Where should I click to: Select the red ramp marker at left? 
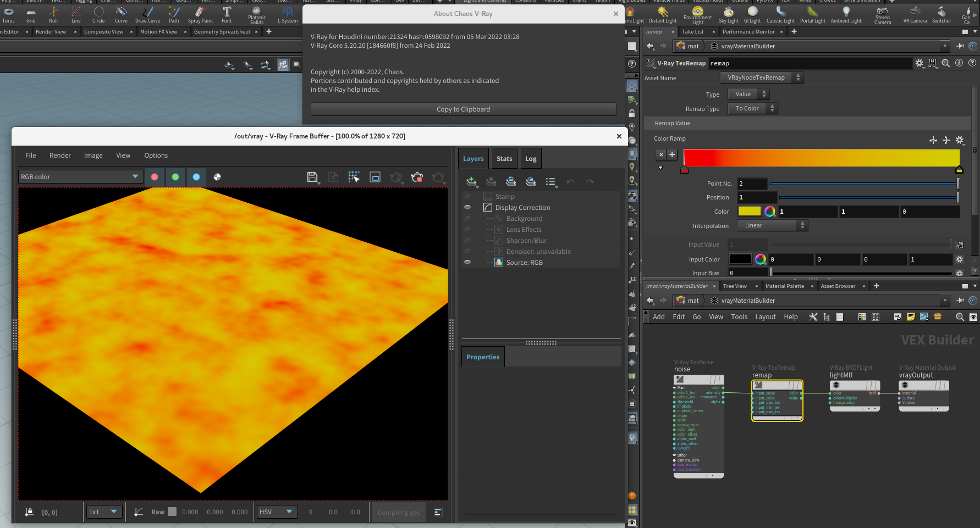click(x=684, y=169)
